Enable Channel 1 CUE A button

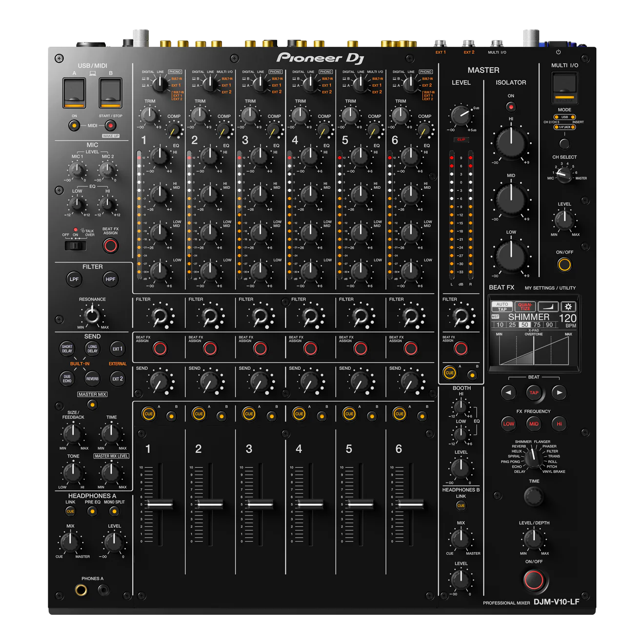click(148, 414)
